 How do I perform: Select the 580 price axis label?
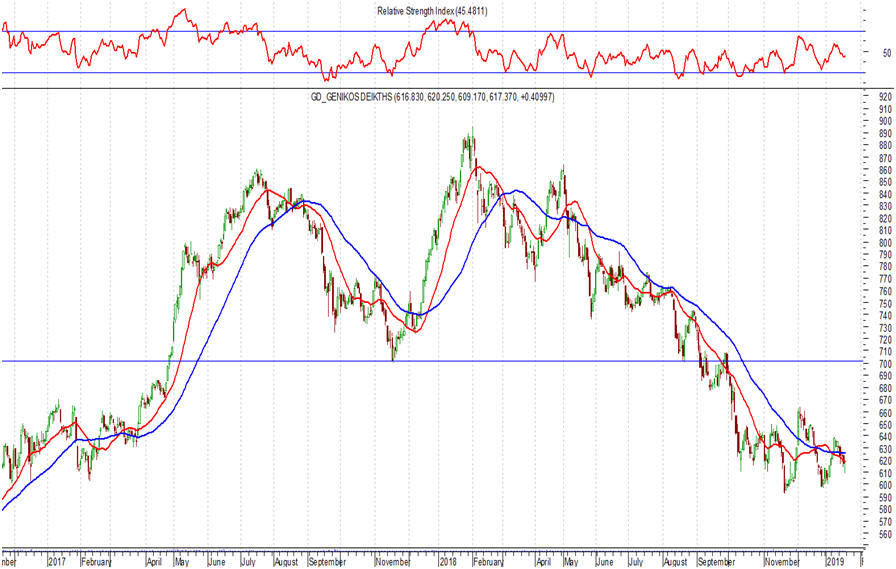pyautogui.click(x=885, y=510)
